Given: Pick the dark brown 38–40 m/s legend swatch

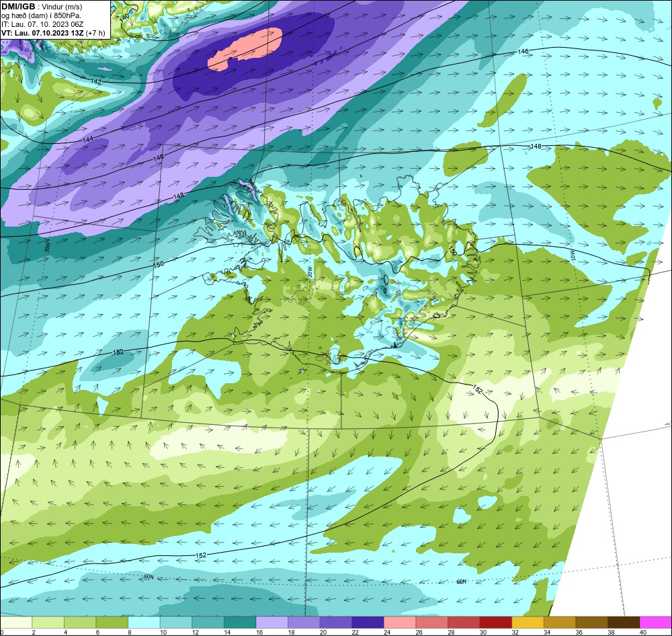Looking at the screenshot, I should click(624, 623).
